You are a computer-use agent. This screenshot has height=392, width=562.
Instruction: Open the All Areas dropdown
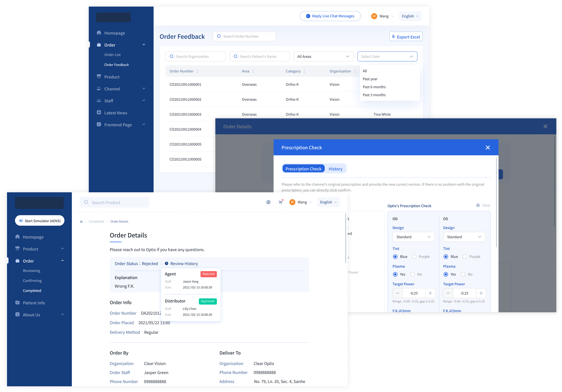click(323, 56)
